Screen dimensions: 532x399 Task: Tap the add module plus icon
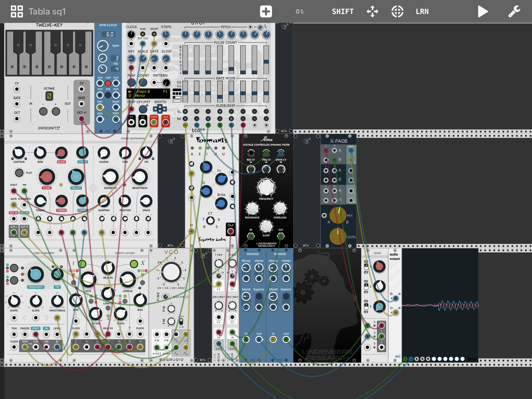point(266,11)
